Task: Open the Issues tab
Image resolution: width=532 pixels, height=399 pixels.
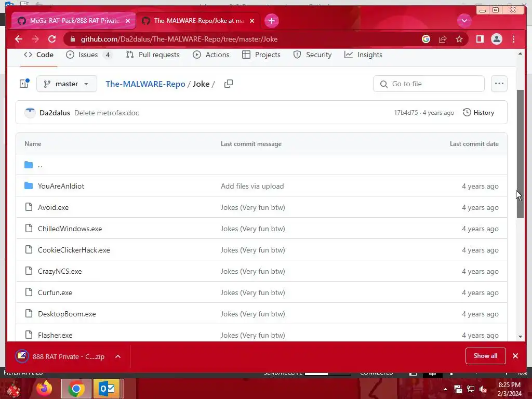Action: click(89, 55)
